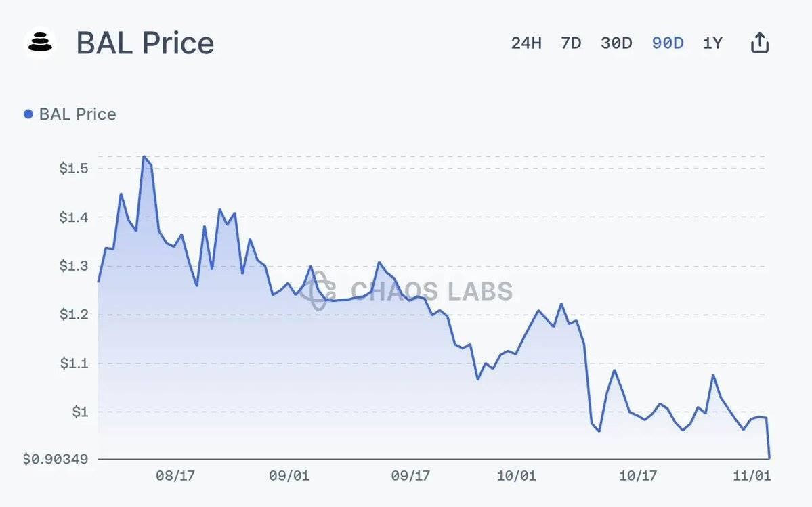This screenshot has height=507, width=812.
Task: Select the blue legend dot next to BAL Price
Action: (x=28, y=114)
